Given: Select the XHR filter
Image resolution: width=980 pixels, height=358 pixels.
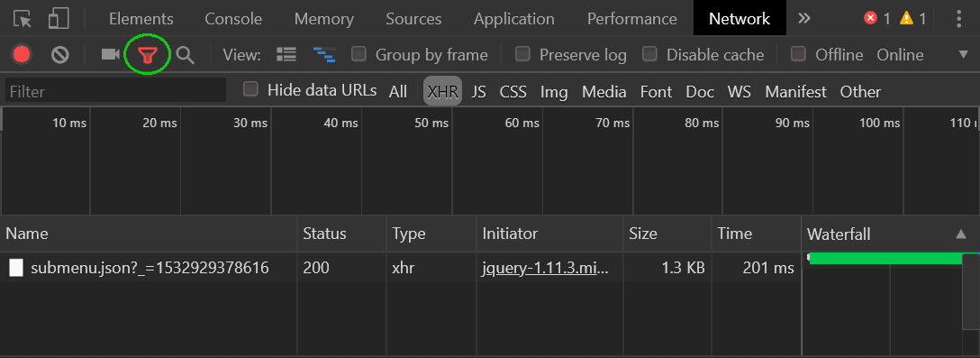Looking at the screenshot, I should pos(443,91).
